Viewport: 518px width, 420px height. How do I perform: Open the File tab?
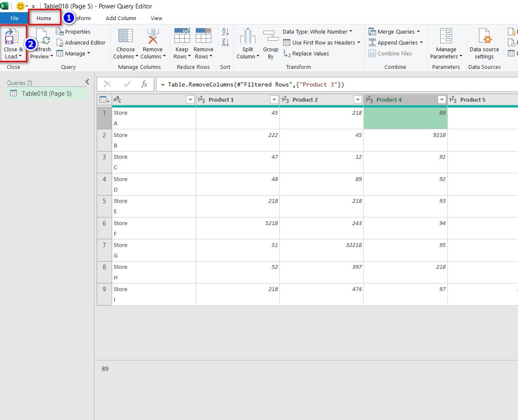point(14,18)
